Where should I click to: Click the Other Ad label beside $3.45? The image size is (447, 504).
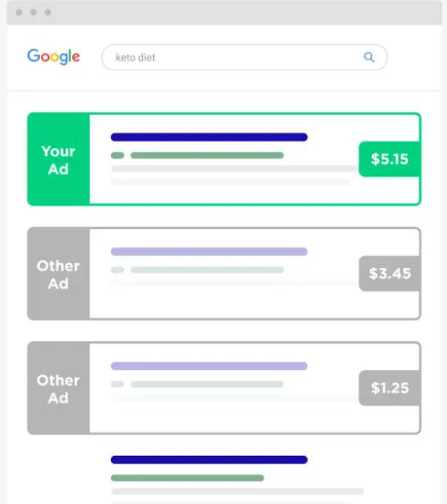tap(59, 274)
